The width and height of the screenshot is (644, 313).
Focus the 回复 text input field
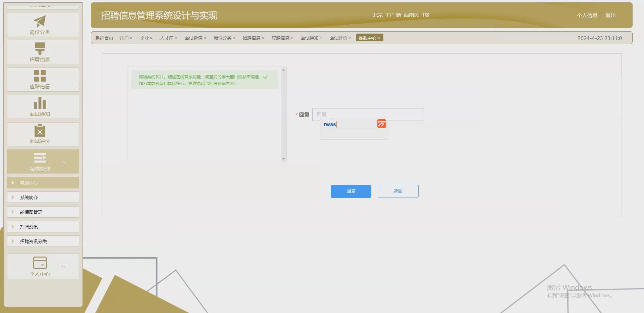coord(368,115)
